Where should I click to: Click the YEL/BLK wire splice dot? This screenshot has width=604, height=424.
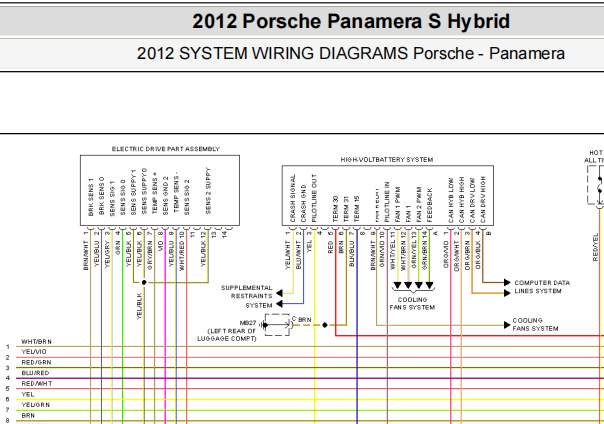(144, 282)
